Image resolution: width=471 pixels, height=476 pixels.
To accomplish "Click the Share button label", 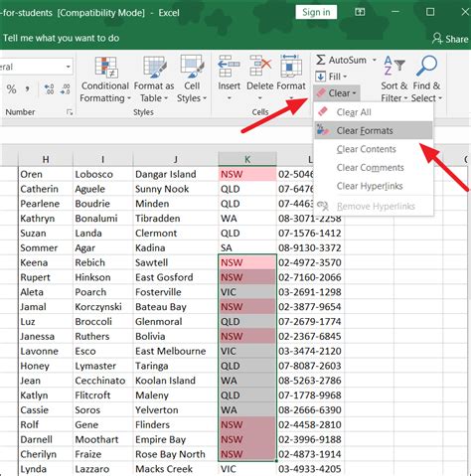I will (457, 39).
